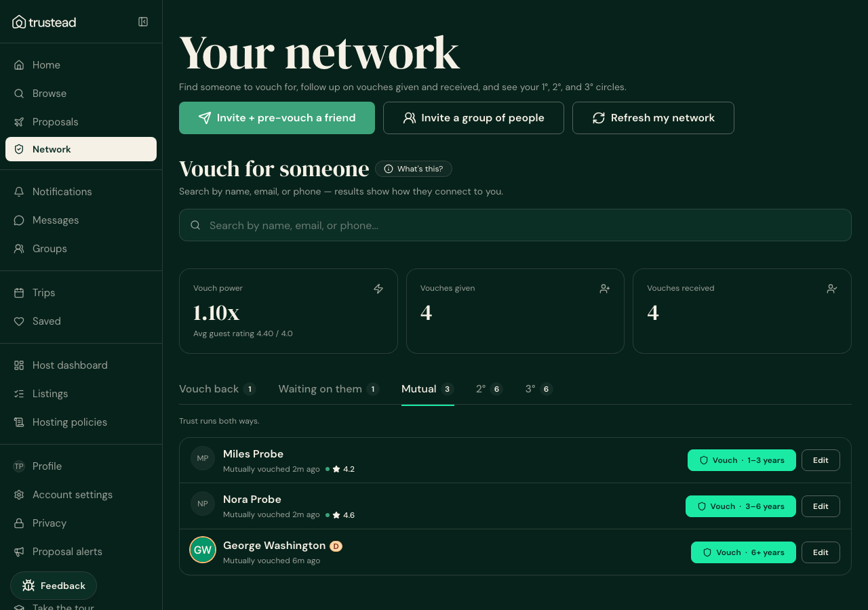Open the What's this? info button
The width and height of the screenshot is (868, 610).
pyautogui.click(x=414, y=169)
